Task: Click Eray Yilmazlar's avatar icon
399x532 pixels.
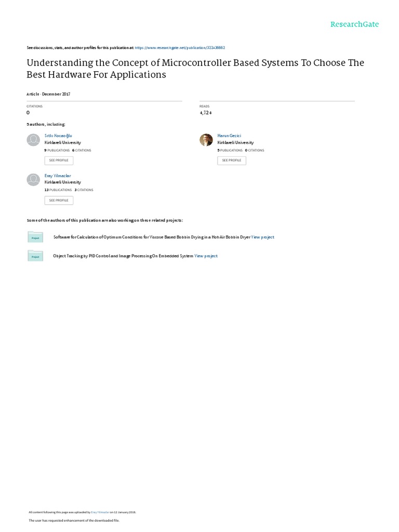Action: tap(33, 179)
